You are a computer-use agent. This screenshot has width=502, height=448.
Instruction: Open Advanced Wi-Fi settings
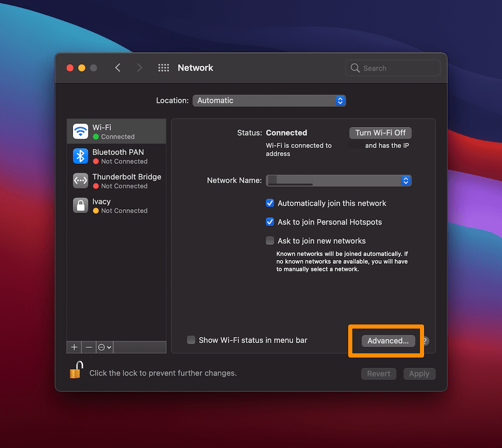[388, 341]
